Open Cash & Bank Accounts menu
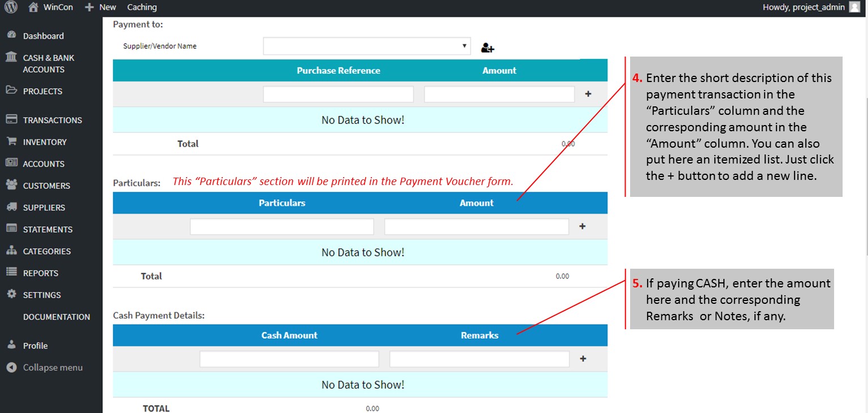This screenshot has width=868, height=413. coord(48,63)
